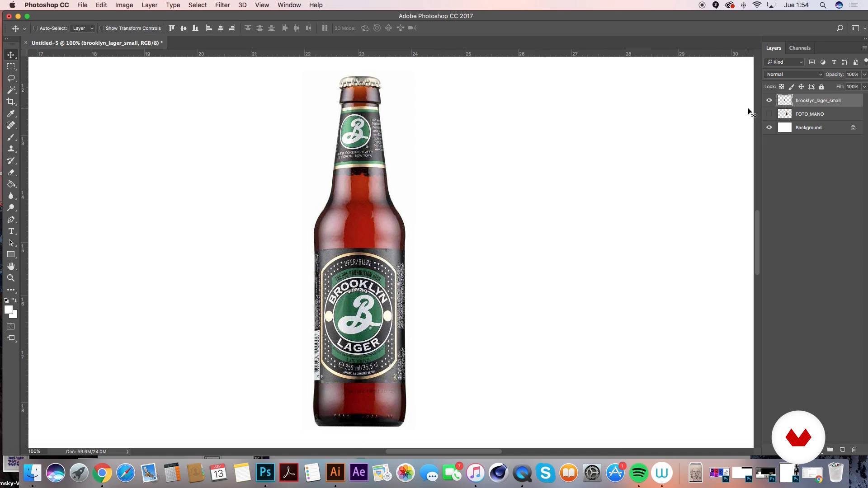The image size is (868, 488).
Task: Select the Eyedropper tool
Action: coord(11,113)
